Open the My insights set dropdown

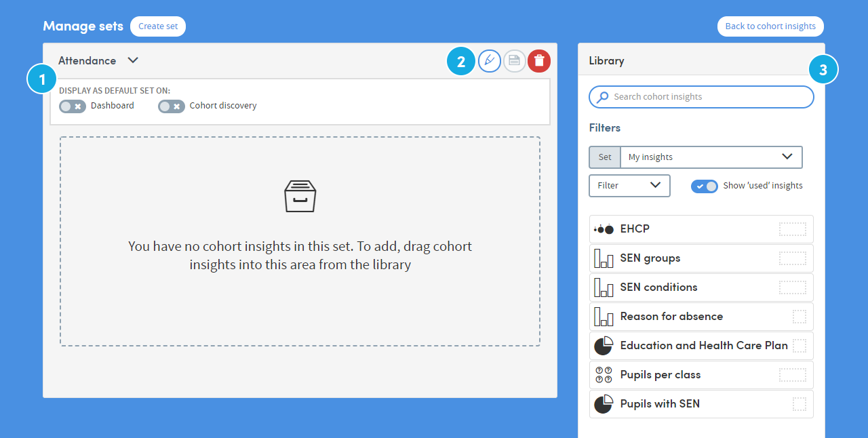(711, 157)
